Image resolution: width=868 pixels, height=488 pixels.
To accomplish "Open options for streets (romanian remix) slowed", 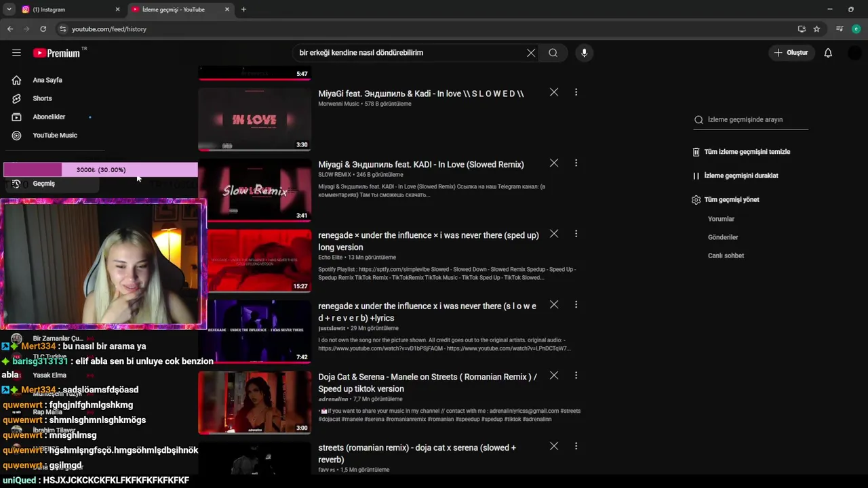I will coord(576,447).
